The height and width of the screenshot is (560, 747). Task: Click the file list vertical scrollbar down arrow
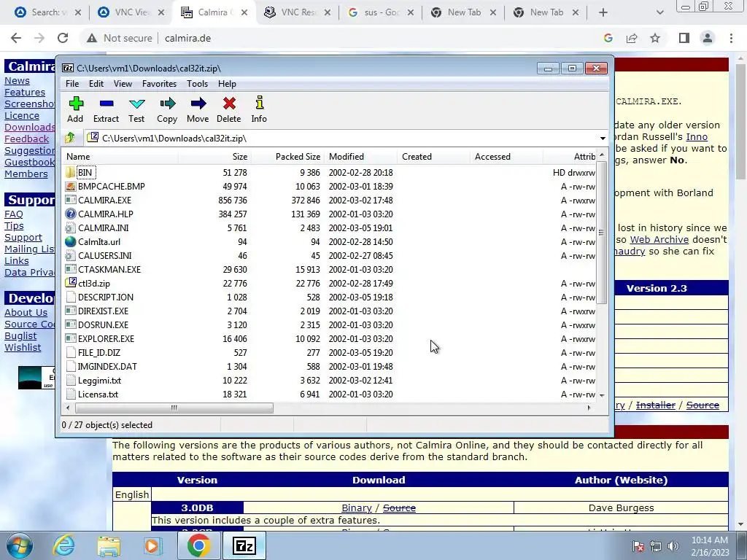602,395
